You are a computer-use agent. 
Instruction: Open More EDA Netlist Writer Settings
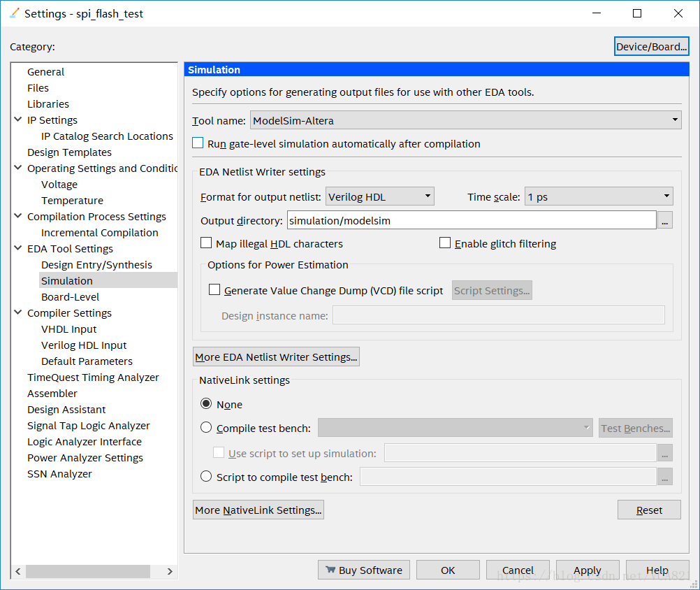click(x=276, y=357)
